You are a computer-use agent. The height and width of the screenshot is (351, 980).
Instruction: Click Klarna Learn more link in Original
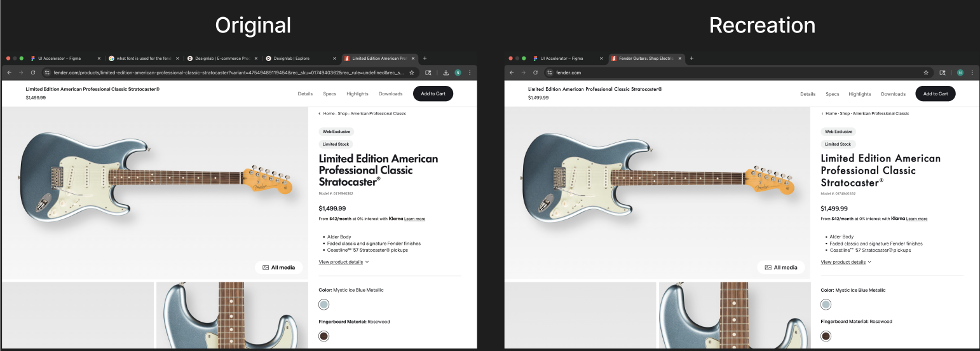click(x=414, y=219)
